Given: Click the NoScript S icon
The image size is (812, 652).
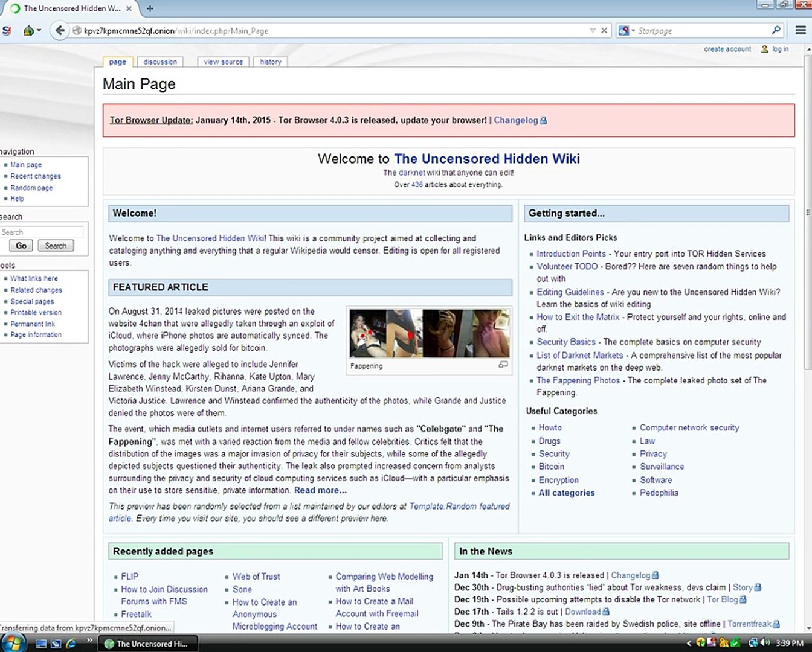Looking at the screenshot, I should point(7,30).
